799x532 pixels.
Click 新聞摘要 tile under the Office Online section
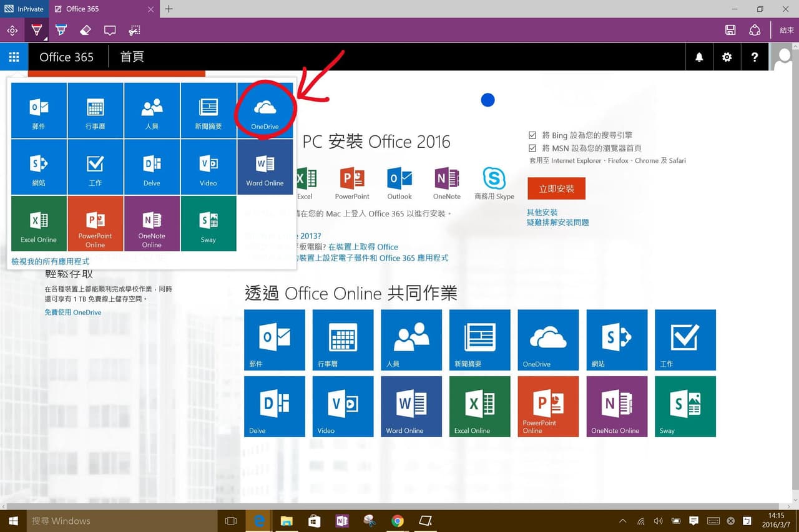click(480, 340)
